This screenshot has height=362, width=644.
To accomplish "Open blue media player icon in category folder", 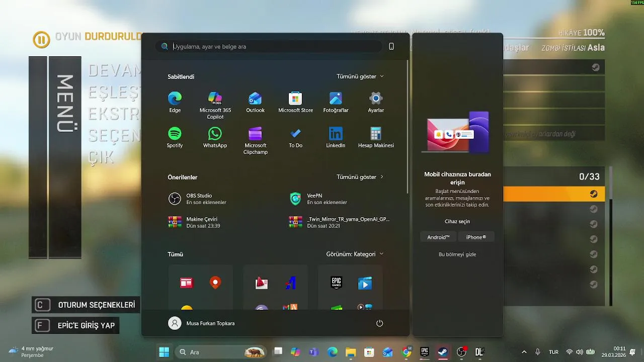I will click(x=365, y=283).
